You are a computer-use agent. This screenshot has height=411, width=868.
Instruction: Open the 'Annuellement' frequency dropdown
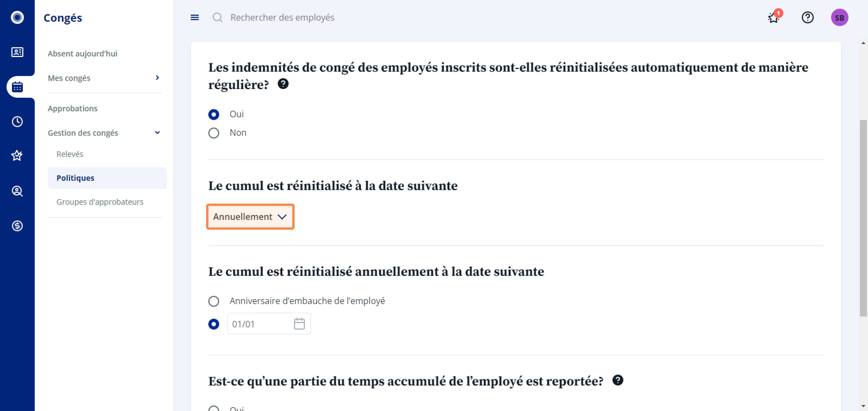tap(250, 216)
